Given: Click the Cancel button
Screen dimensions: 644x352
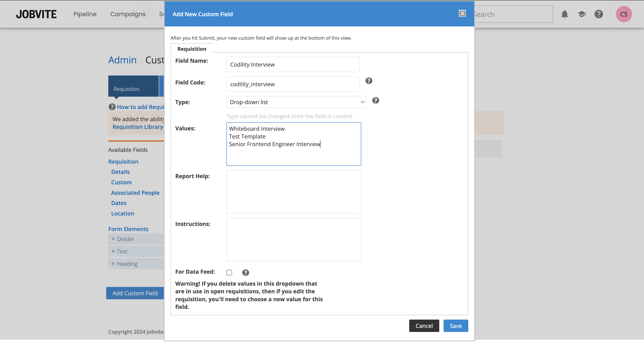Looking at the screenshot, I should point(424,326).
